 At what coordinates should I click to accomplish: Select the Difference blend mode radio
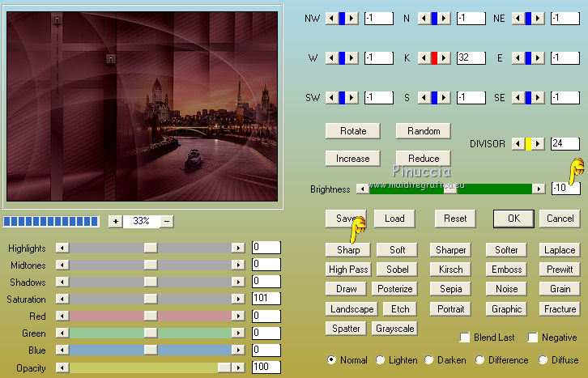tap(479, 360)
